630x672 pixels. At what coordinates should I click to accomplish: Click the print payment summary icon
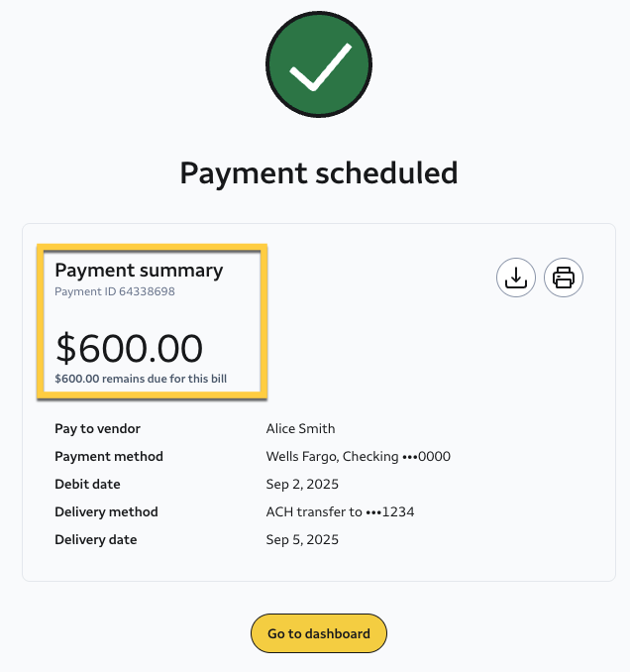click(x=564, y=278)
